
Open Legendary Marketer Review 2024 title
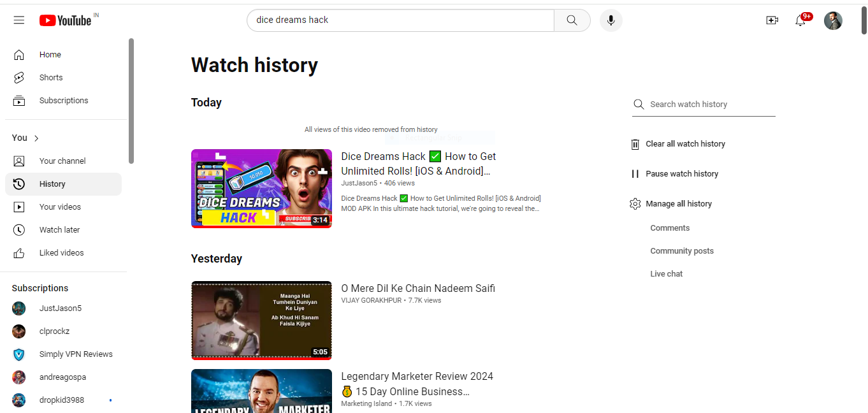click(417, 384)
